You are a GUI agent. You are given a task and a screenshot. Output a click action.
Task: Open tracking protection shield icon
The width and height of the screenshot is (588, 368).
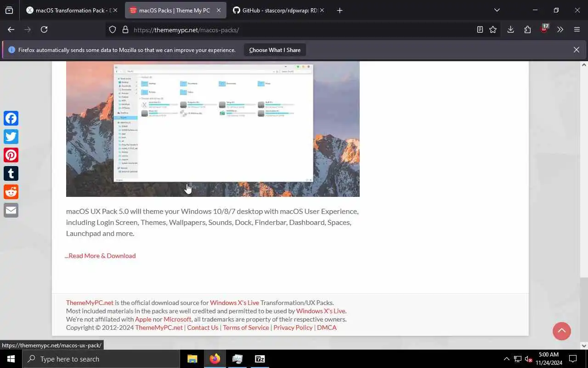pyautogui.click(x=113, y=29)
